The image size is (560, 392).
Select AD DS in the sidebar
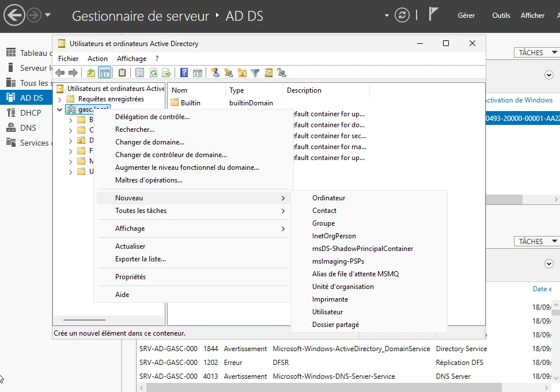click(26, 98)
